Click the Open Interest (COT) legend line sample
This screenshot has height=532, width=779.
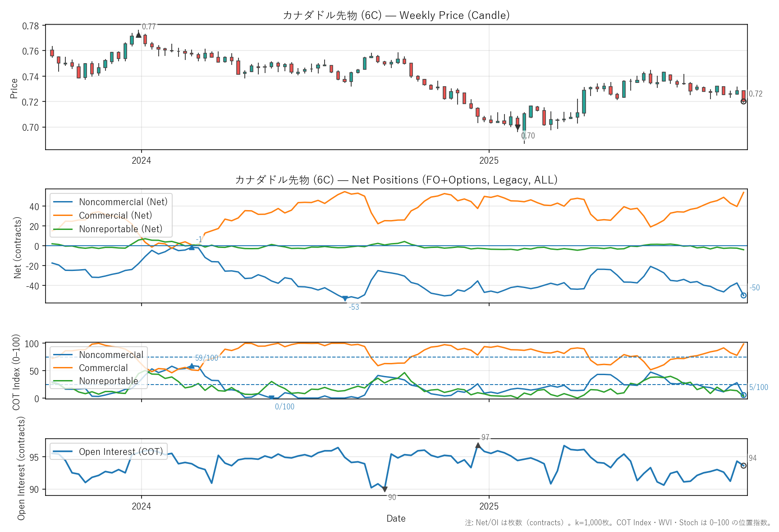coord(63,452)
